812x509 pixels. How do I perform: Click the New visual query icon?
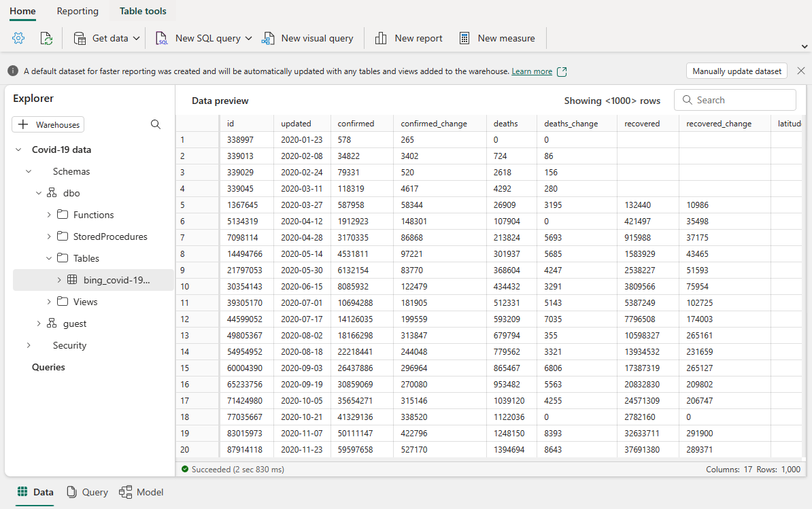268,38
